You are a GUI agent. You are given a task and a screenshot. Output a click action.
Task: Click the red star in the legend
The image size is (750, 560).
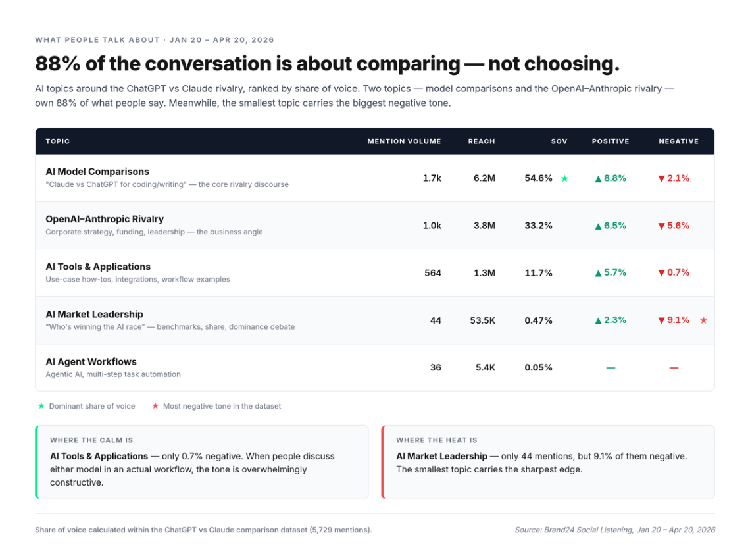pos(155,406)
